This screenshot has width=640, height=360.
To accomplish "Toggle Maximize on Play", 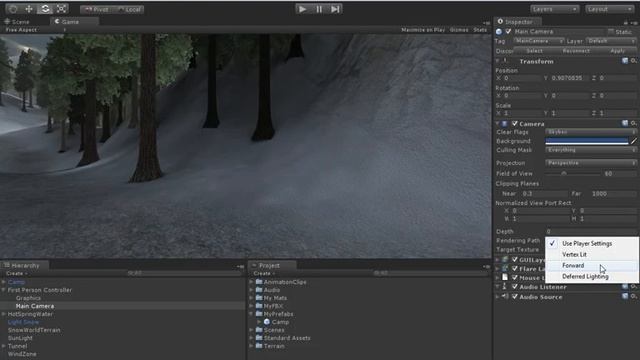I will click(423, 30).
